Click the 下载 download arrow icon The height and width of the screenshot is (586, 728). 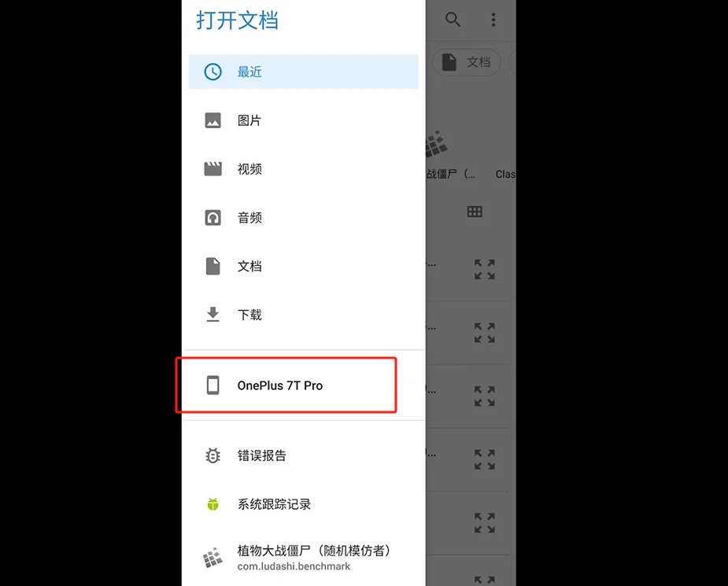(212, 315)
